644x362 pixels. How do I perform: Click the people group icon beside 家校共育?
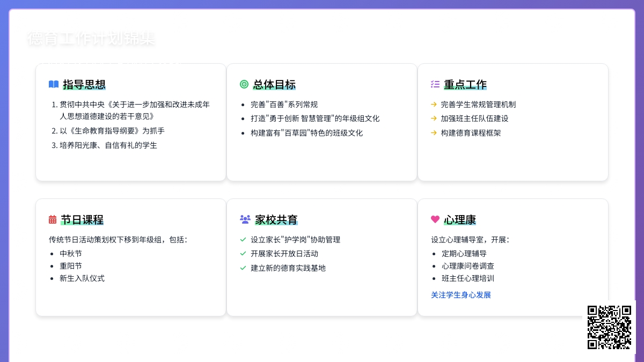(245, 219)
